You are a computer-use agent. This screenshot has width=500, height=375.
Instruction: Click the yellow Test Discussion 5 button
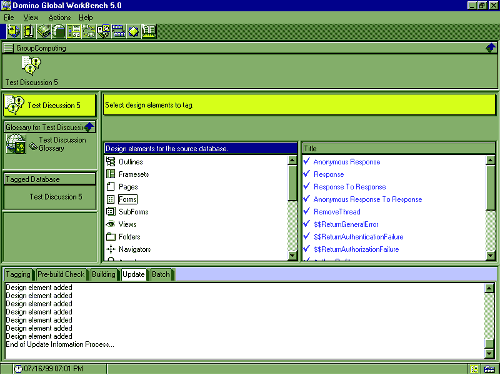[x=50, y=105]
